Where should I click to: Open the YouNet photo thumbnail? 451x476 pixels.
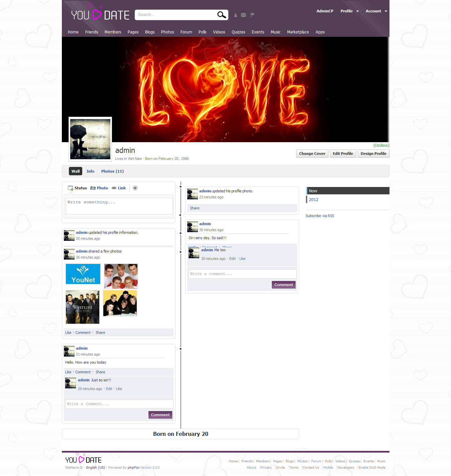point(83,274)
